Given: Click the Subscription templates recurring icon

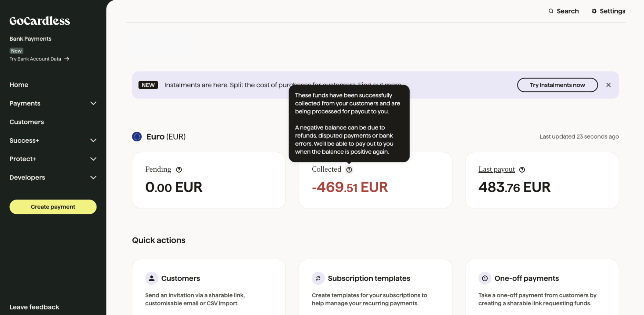Looking at the screenshot, I should click(x=318, y=278).
